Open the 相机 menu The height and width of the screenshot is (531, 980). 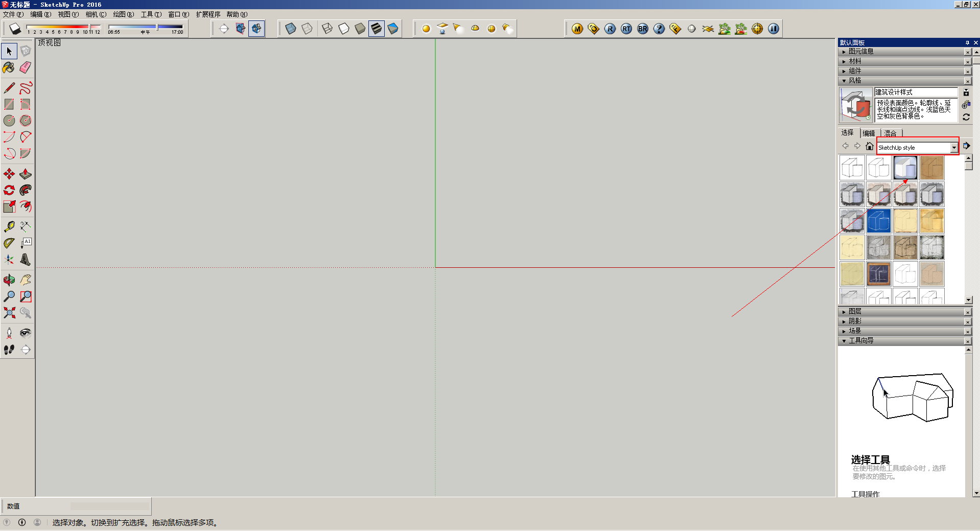(x=96, y=14)
